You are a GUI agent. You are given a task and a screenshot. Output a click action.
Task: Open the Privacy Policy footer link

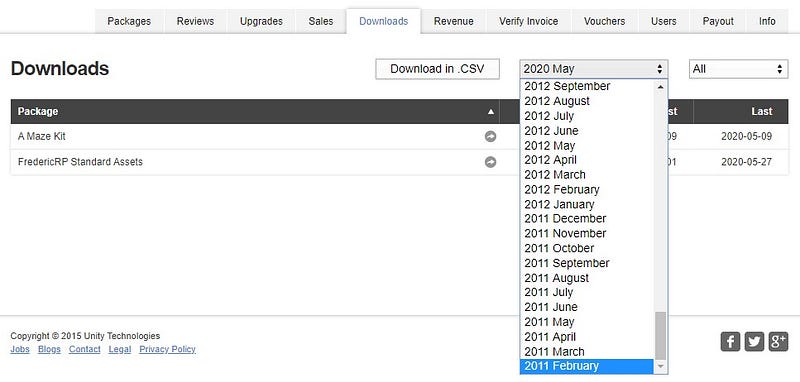pyautogui.click(x=167, y=349)
